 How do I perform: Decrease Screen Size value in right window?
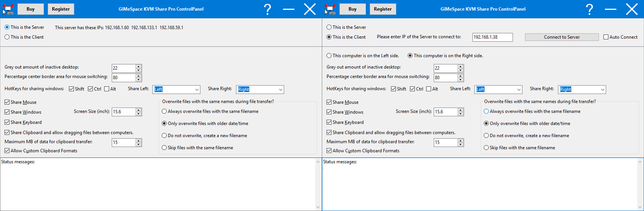click(461, 114)
